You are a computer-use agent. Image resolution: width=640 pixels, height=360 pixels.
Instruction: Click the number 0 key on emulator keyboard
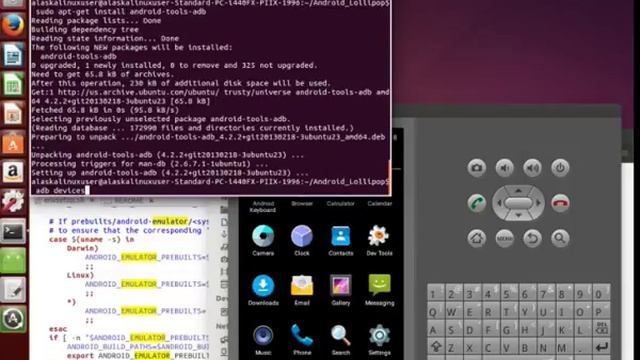click(x=601, y=293)
